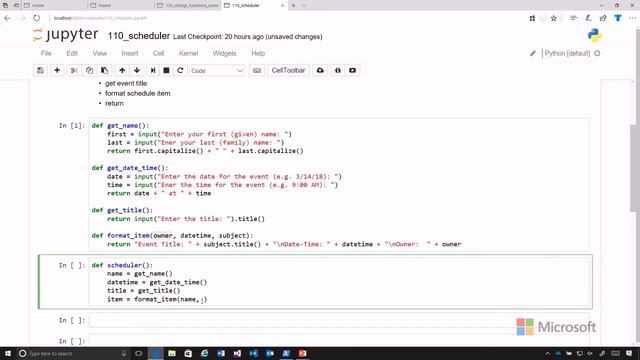Switch to the 110_scheduler browser tab
Image resolution: width=640 pixels, height=360 pixels.
pyautogui.click(x=254, y=6)
